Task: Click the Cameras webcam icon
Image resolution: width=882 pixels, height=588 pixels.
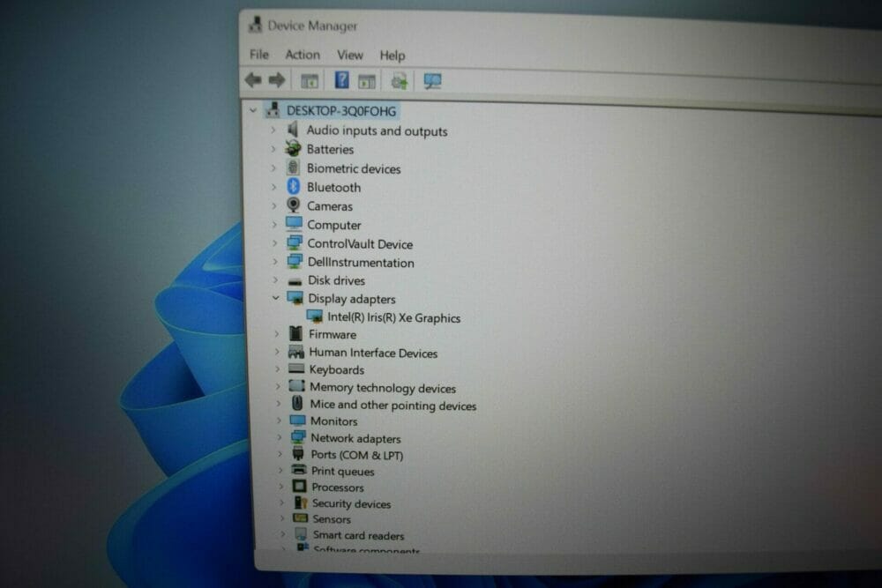Action: 293,205
